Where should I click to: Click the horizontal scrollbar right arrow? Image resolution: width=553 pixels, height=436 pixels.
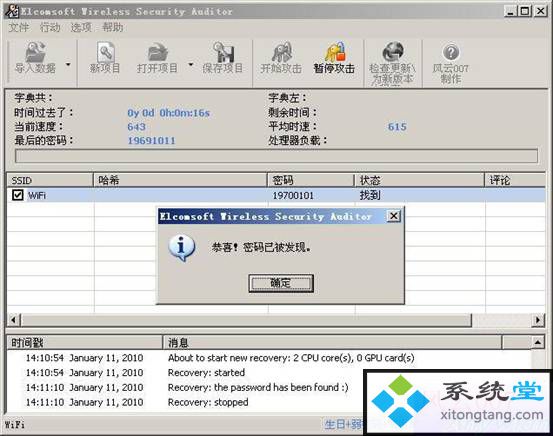click(x=538, y=320)
